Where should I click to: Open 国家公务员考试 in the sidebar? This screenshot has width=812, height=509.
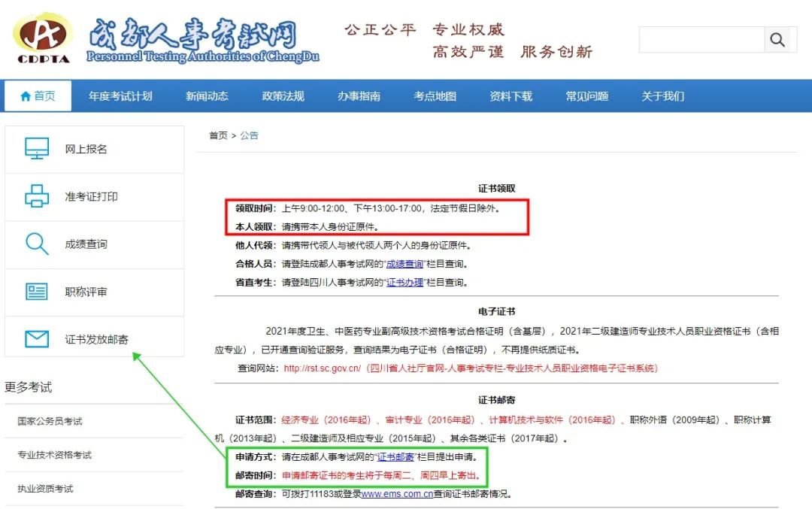[50, 421]
